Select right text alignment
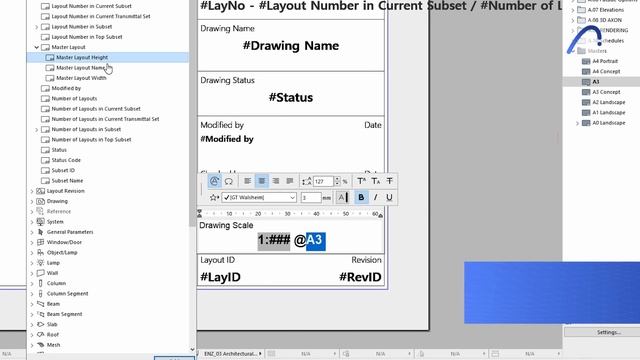This screenshot has width=640, height=360. 276,181
